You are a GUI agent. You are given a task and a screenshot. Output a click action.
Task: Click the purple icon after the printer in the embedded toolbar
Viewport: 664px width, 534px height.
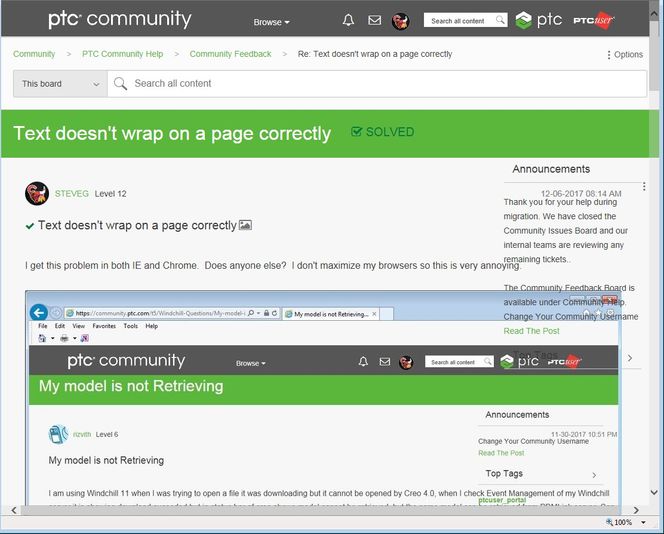point(85,338)
